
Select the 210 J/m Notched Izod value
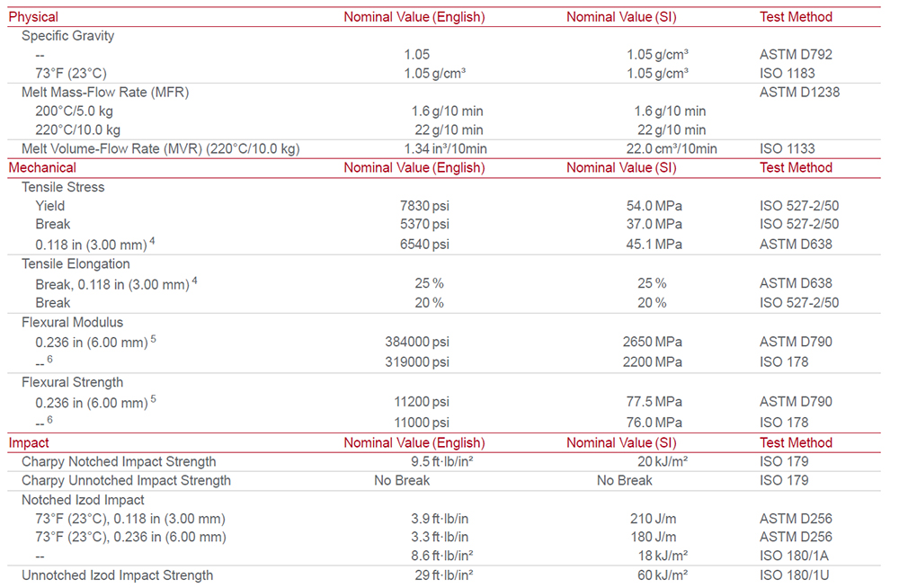coord(653,519)
